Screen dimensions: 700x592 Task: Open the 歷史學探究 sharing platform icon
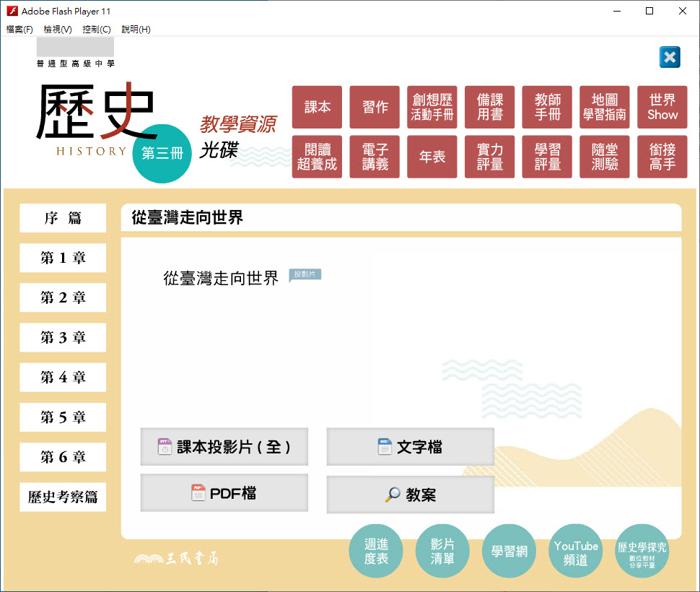tap(642, 552)
